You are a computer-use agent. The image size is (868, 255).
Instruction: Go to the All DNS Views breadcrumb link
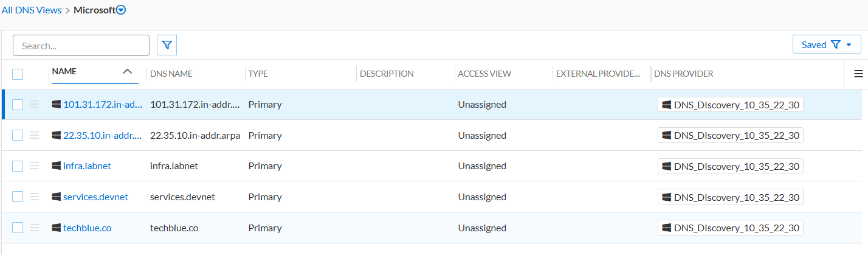click(32, 10)
